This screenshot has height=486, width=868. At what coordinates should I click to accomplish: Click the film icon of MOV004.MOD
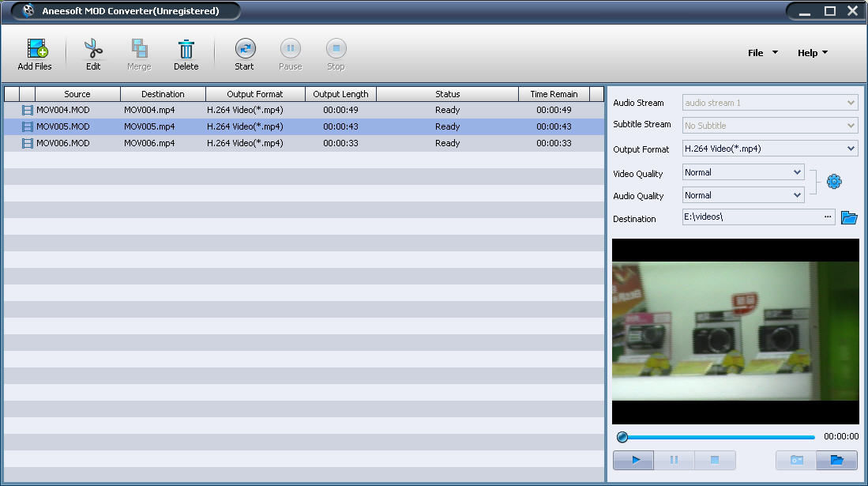[27, 111]
